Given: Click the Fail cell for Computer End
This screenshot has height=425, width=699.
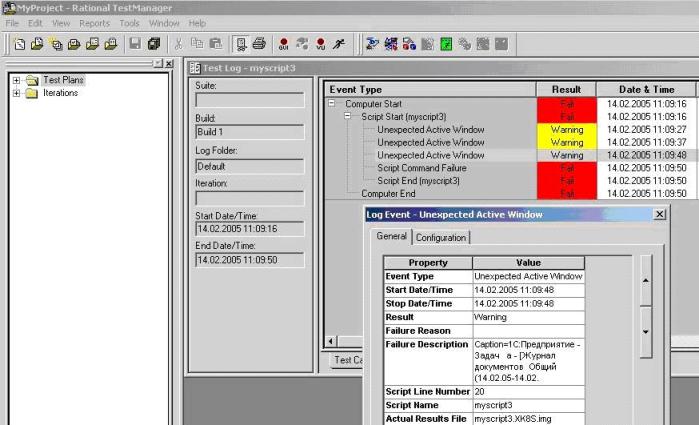Looking at the screenshot, I should tap(567, 194).
